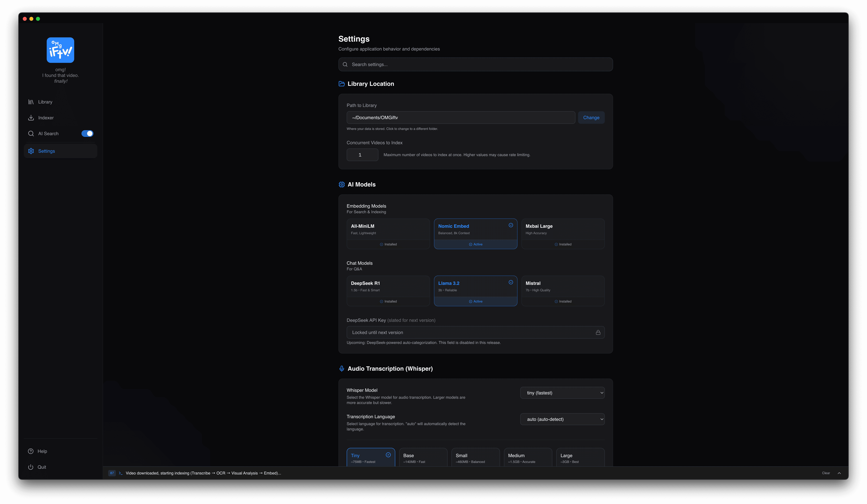Clear the status log
Image resolution: width=867 pixels, height=504 pixels.
pos(826,473)
